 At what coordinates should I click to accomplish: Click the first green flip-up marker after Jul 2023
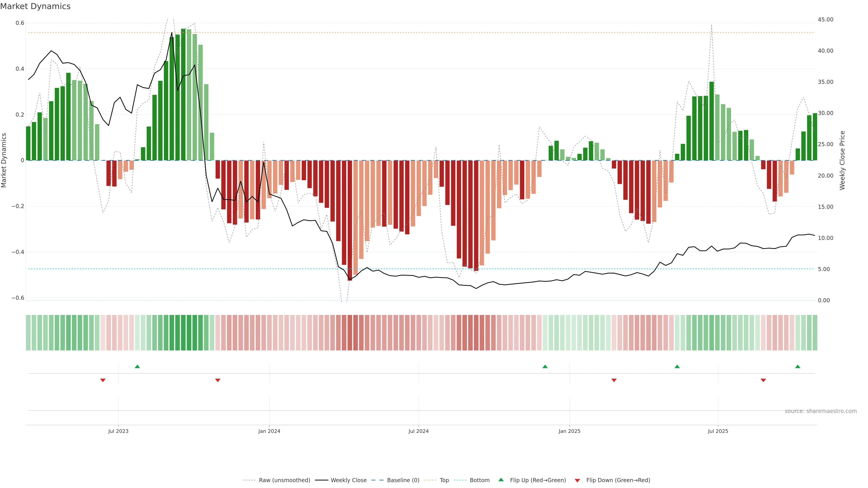click(137, 366)
